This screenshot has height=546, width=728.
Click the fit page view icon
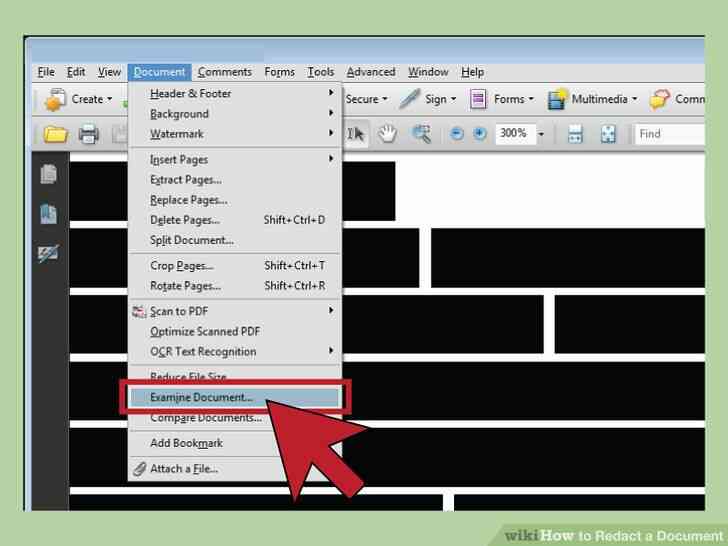point(608,134)
